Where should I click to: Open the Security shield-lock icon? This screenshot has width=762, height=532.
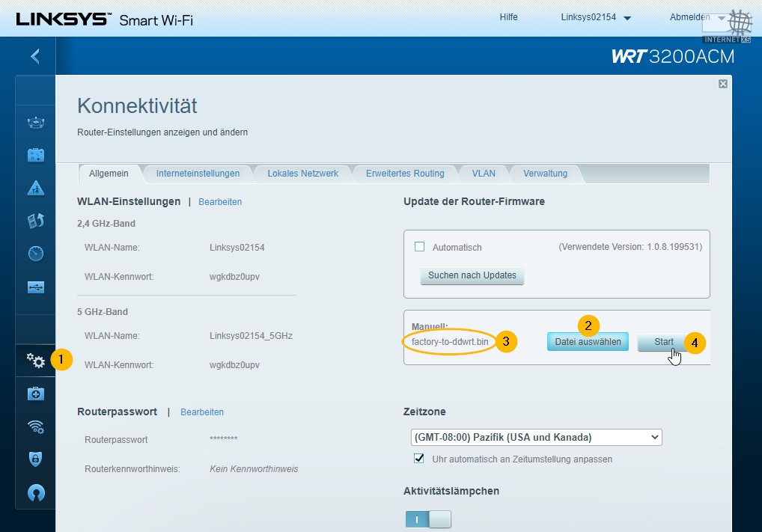click(x=36, y=459)
